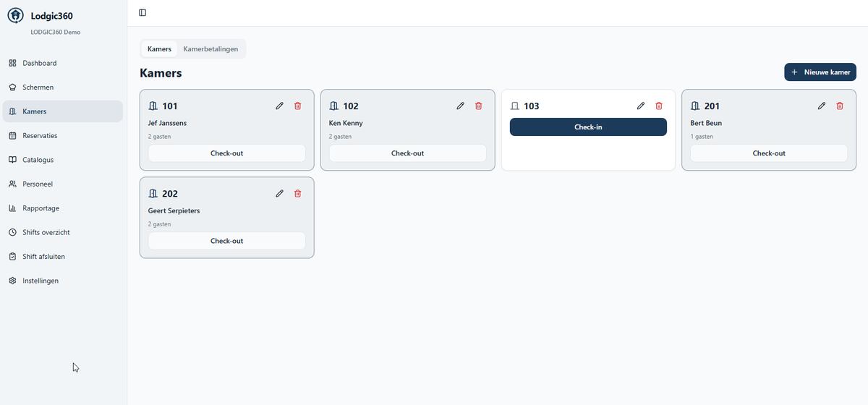Click the LODGIC360 Demo subtitle

pos(56,33)
